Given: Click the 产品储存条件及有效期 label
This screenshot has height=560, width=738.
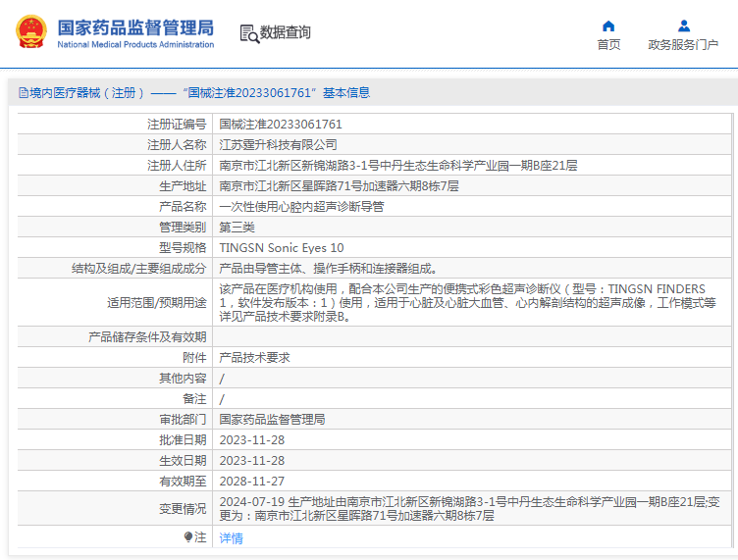Looking at the screenshot, I should (x=147, y=337).
